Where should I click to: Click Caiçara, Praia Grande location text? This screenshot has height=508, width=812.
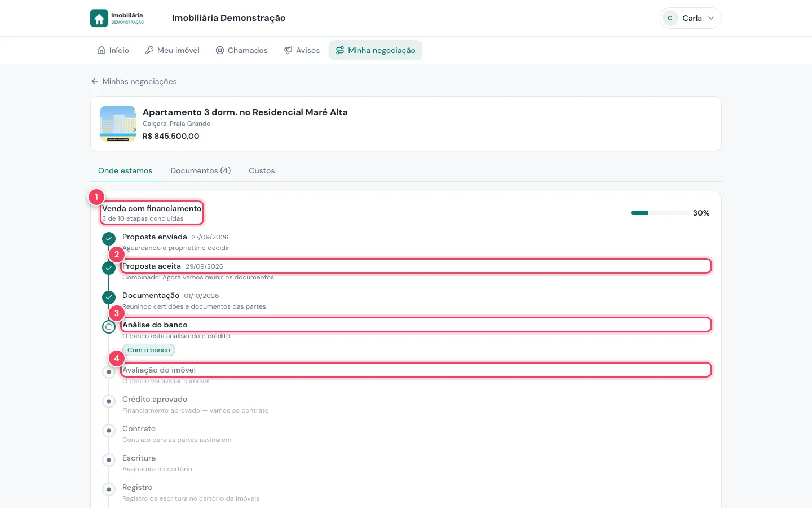point(176,124)
